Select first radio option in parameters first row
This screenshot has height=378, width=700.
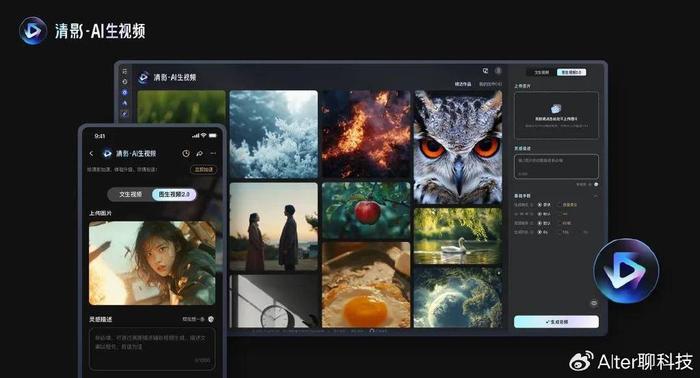(x=540, y=204)
